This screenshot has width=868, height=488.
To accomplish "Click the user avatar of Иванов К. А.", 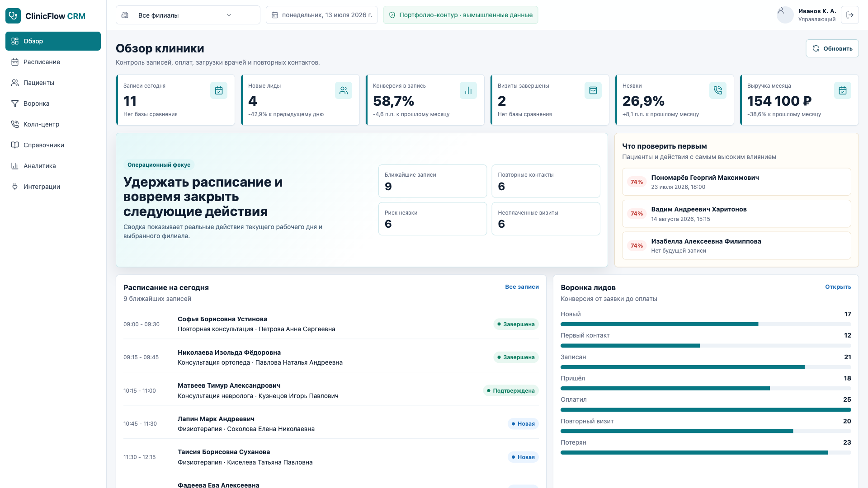I will coord(785,15).
